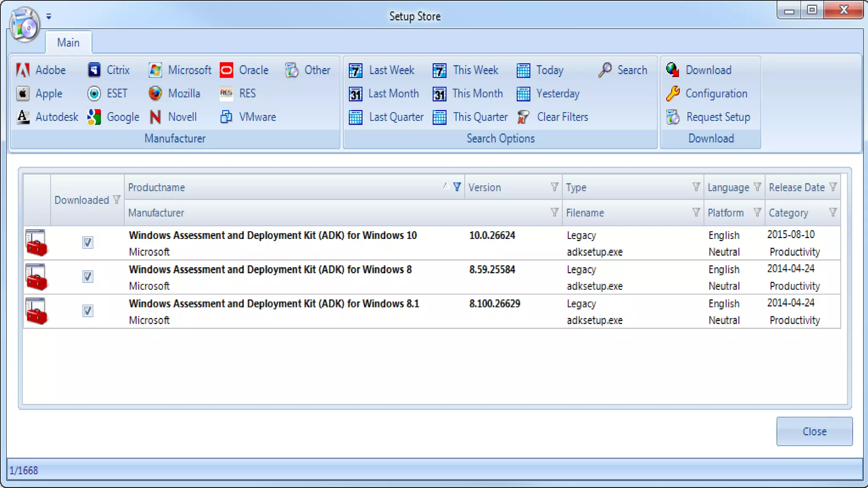The height and width of the screenshot is (488, 868).
Task: Open the Version column filter
Action: (x=554, y=187)
